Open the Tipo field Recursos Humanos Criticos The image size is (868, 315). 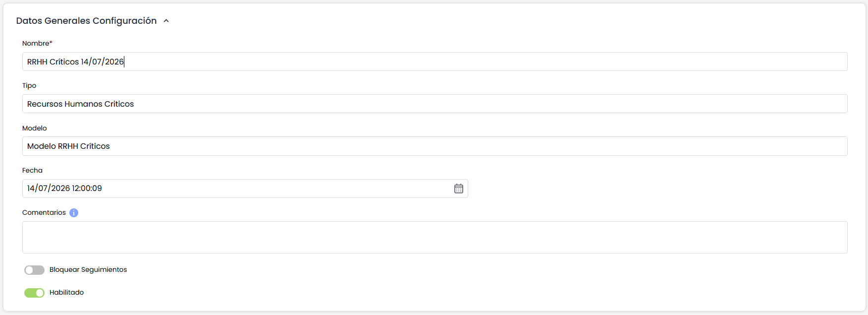(x=434, y=104)
